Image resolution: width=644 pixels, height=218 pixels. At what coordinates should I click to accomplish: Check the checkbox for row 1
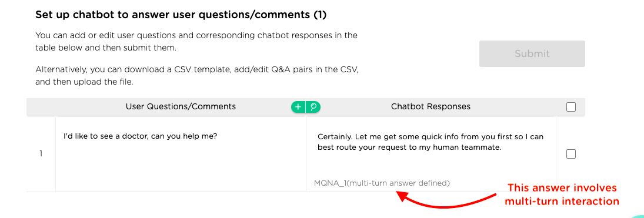[x=571, y=154]
